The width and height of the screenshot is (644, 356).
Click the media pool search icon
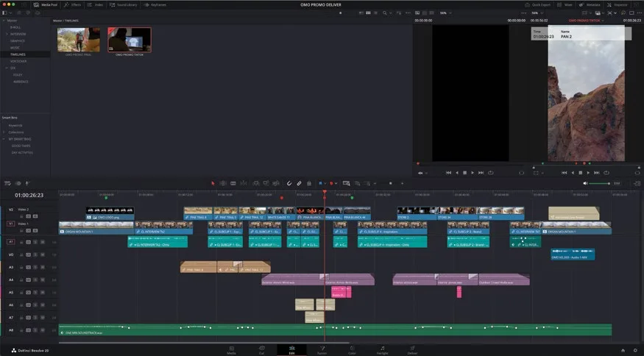pyautogui.click(x=384, y=13)
